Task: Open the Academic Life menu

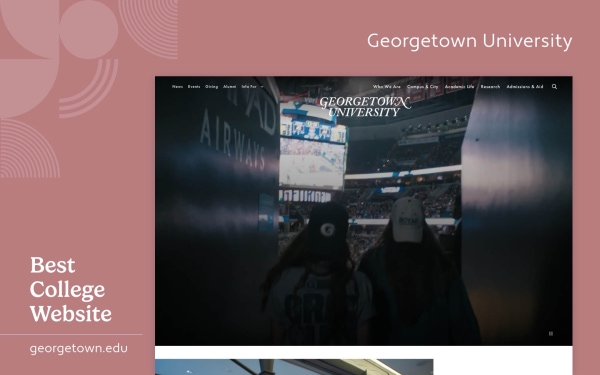Action: pyautogui.click(x=459, y=87)
